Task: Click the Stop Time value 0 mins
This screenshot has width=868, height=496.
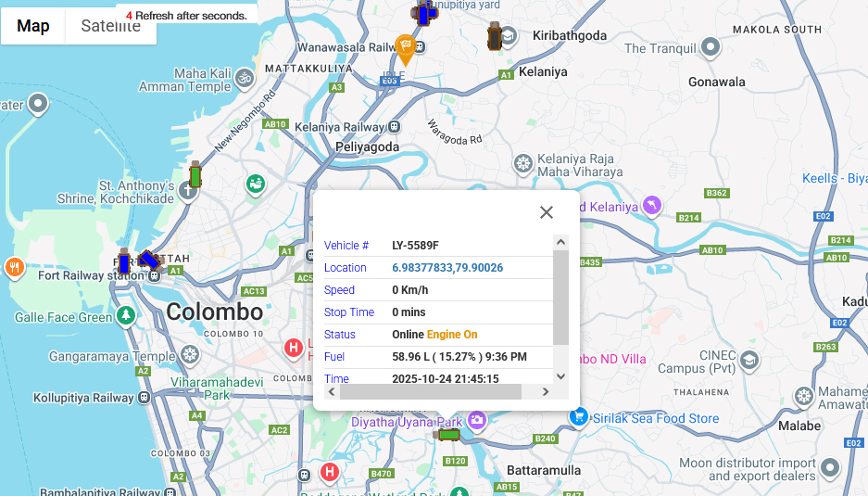Action: tap(409, 312)
